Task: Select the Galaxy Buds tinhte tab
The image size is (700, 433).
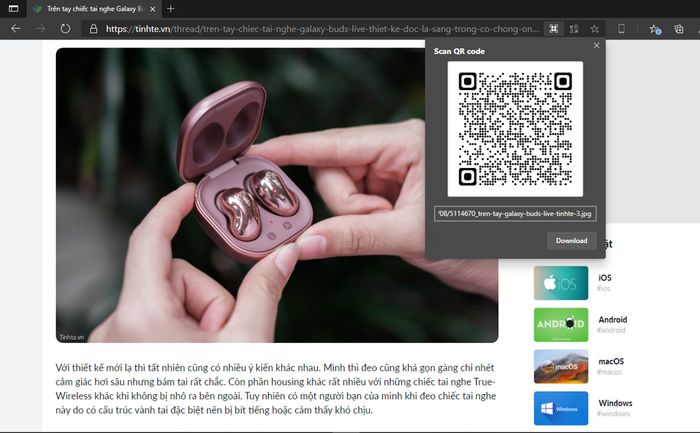Action: click(92, 8)
